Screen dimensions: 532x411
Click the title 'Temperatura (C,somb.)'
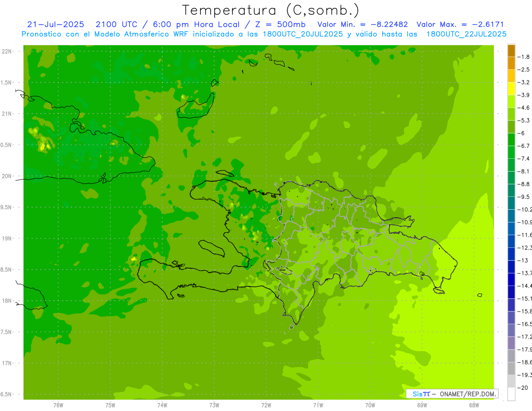click(270, 10)
